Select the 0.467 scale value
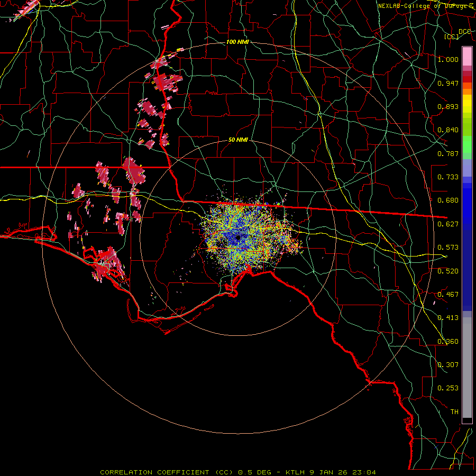 click(448, 295)
